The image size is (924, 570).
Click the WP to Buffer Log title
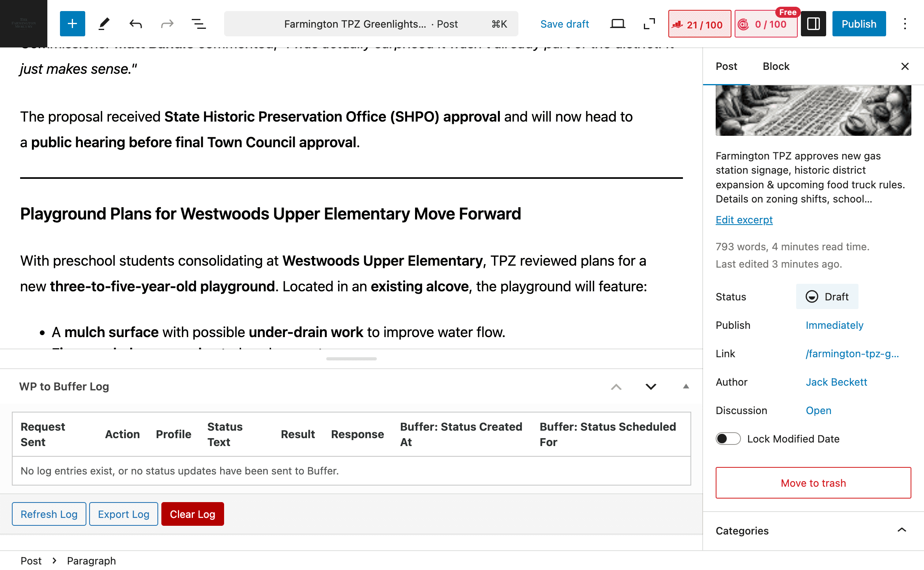point(64,386)
